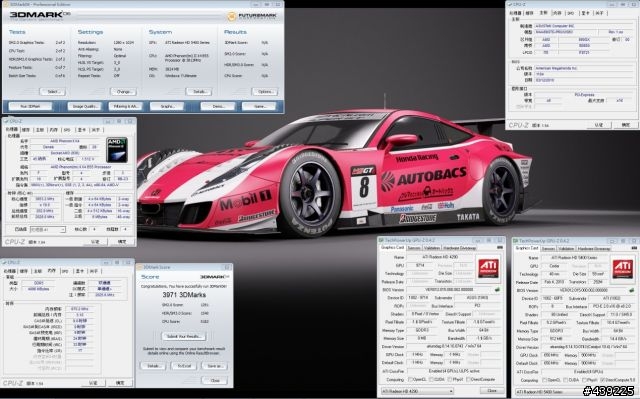Click OK button in CPU-Z processor window
Image resolution: width=640 pixels, height=399 pixels.
click(x=122, y=242)
